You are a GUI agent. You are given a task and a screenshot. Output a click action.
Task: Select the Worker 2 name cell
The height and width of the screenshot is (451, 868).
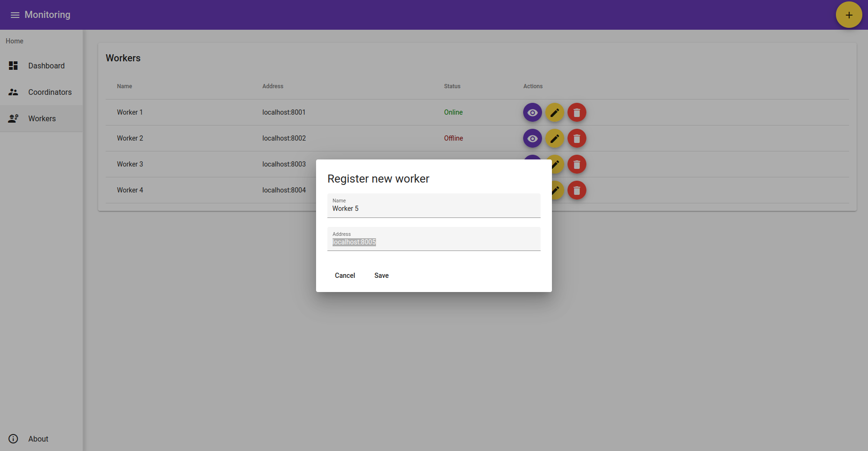point(130,138)
